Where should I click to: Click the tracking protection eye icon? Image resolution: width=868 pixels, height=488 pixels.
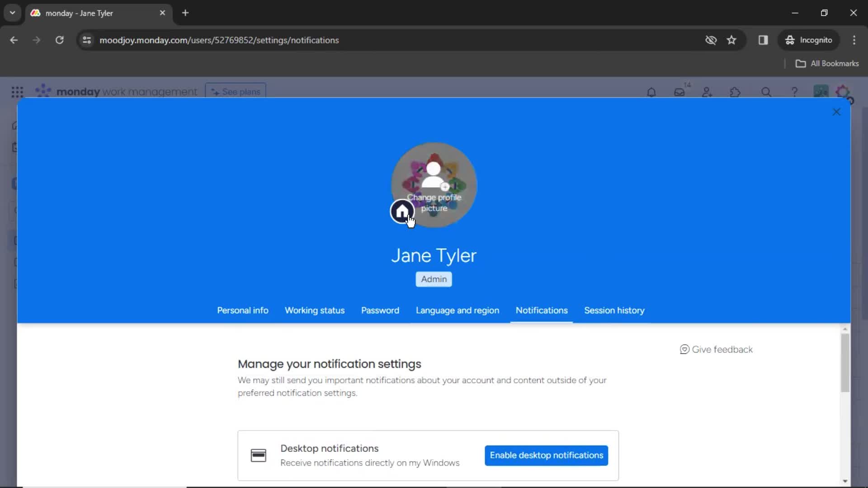(711, 40)
